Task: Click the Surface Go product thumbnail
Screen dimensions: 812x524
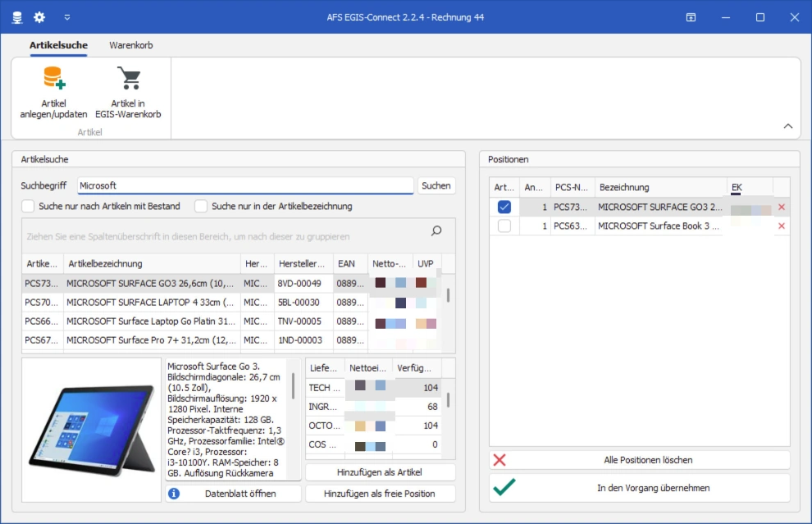Action: (92, 430)
